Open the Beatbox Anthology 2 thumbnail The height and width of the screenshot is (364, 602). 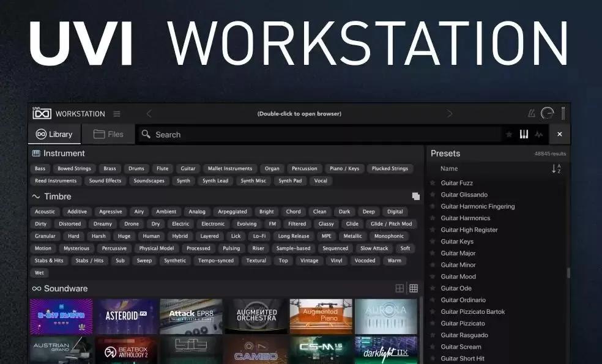(126, 350)
